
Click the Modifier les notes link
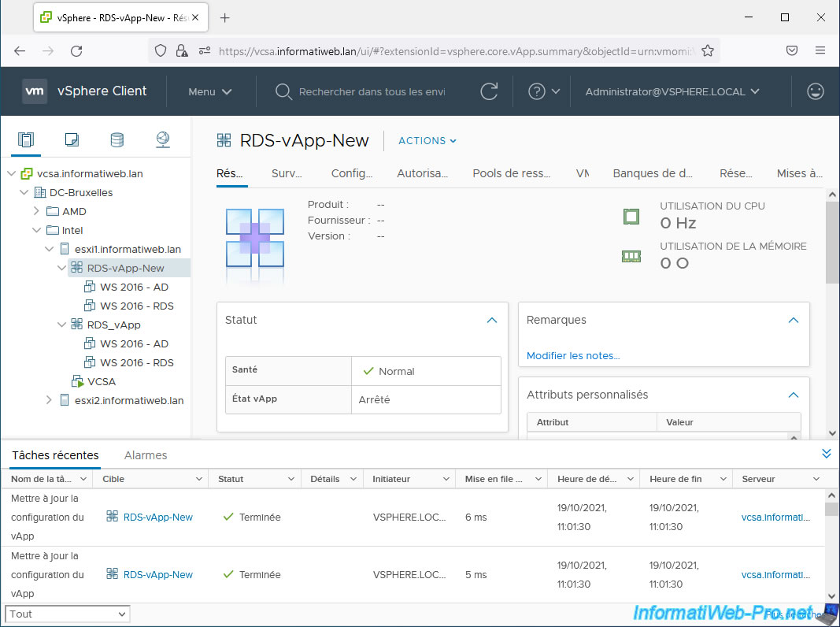[x=572, y=356]
